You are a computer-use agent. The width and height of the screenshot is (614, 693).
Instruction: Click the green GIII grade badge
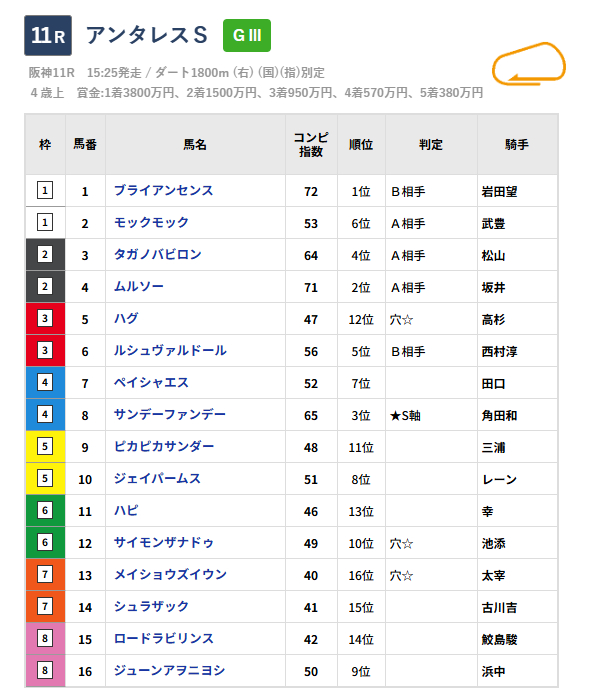246,35
